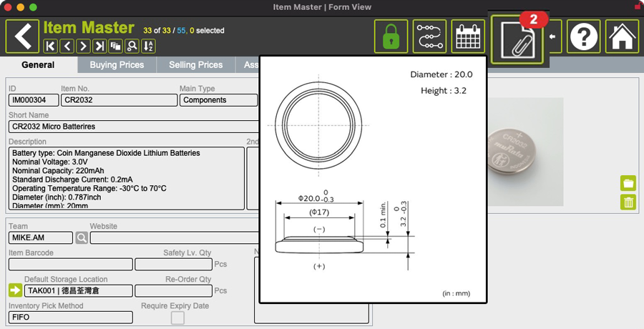Image resolution: width=644 pixels, height=329 pixels.
Task: Jump to the last record
Action: tap(99, 46)
